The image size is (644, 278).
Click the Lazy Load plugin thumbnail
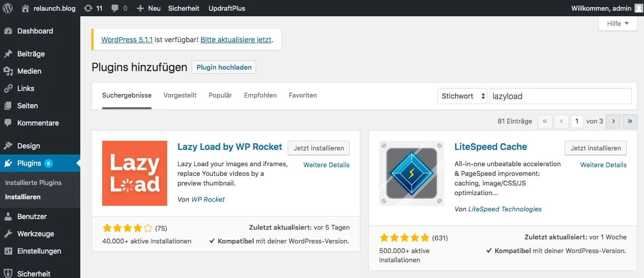(x=135, y=173)
